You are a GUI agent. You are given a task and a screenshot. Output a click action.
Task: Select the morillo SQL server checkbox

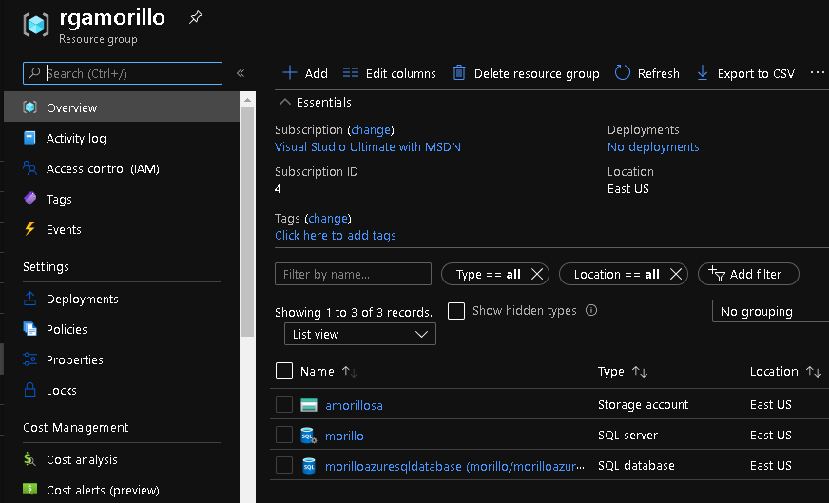click(x=284, y=435)
